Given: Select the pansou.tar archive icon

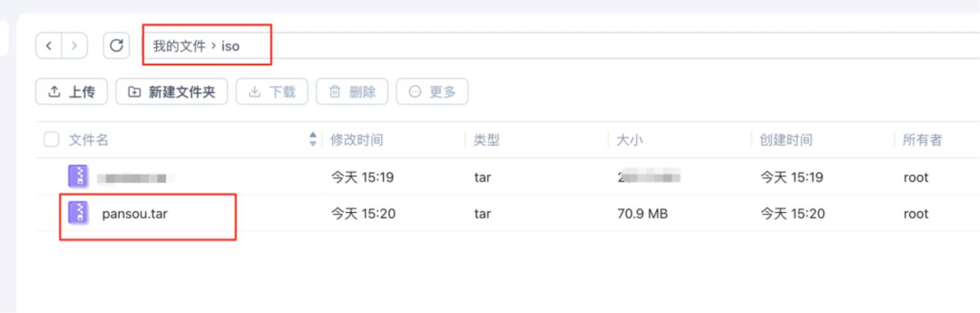Looking at the screenshot, I should pyautogui.click(x=79, y=213).
